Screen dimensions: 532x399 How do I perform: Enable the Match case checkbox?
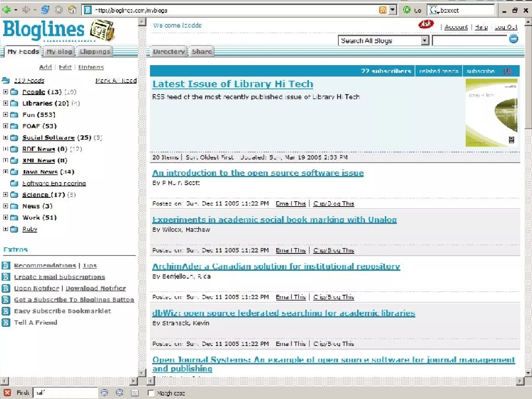pos(151,393)
